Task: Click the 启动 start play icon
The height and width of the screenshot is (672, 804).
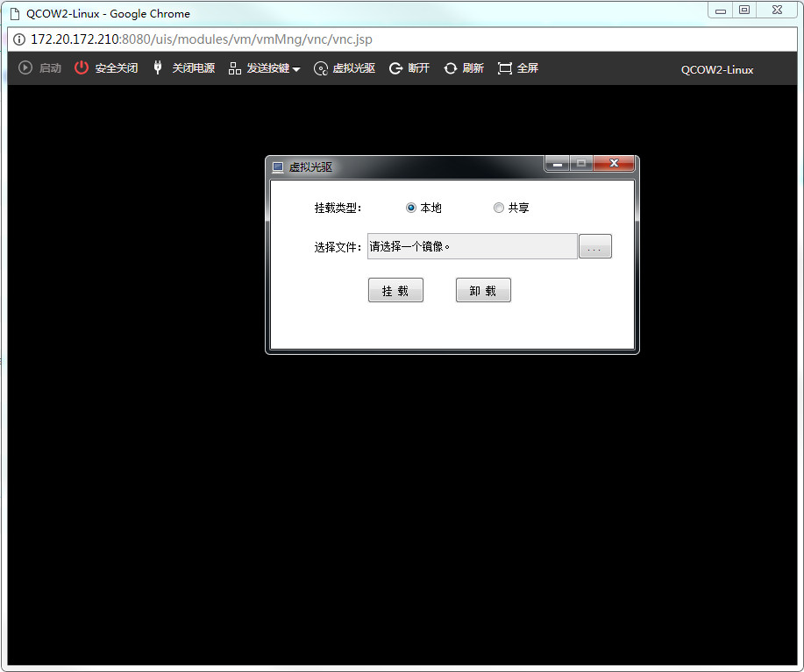Action: pyautogui.click(x=25, y=67)
